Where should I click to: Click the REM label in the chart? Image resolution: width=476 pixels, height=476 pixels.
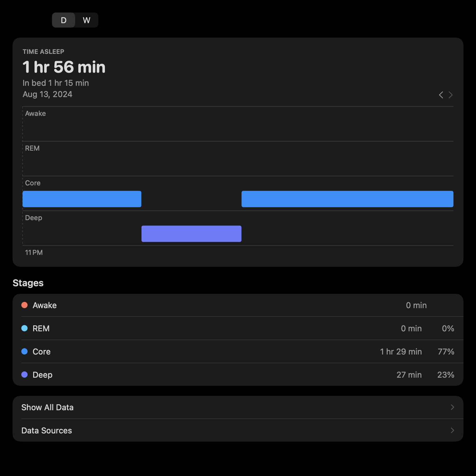pyautogui.click(x=32, y=148)
